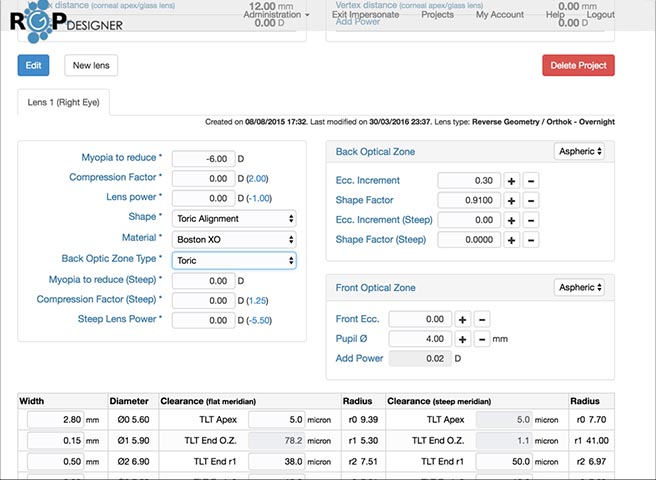
Task: Select the Lens 1 (Right Eye) tab
Action: pyautogui.click(x=64, y=103)
